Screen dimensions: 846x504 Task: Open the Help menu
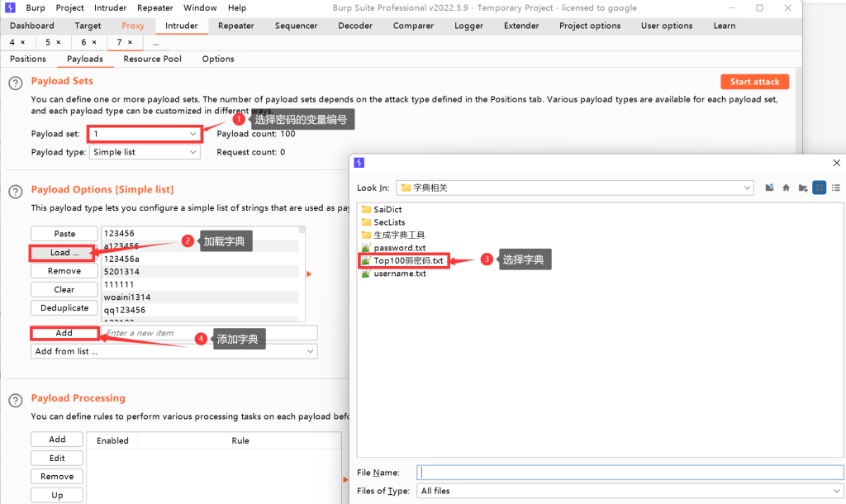coord(237,7)
